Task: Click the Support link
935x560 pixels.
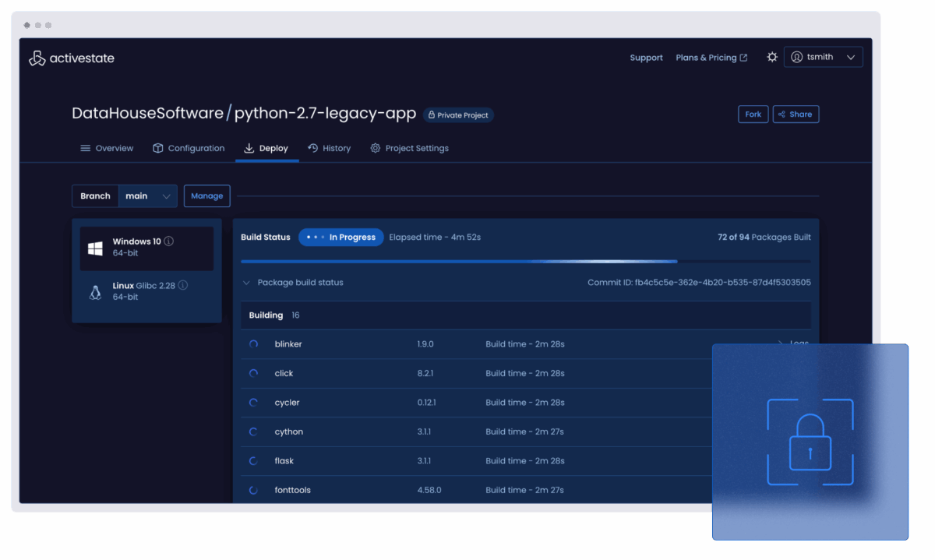Action: (x=646, y=58)
